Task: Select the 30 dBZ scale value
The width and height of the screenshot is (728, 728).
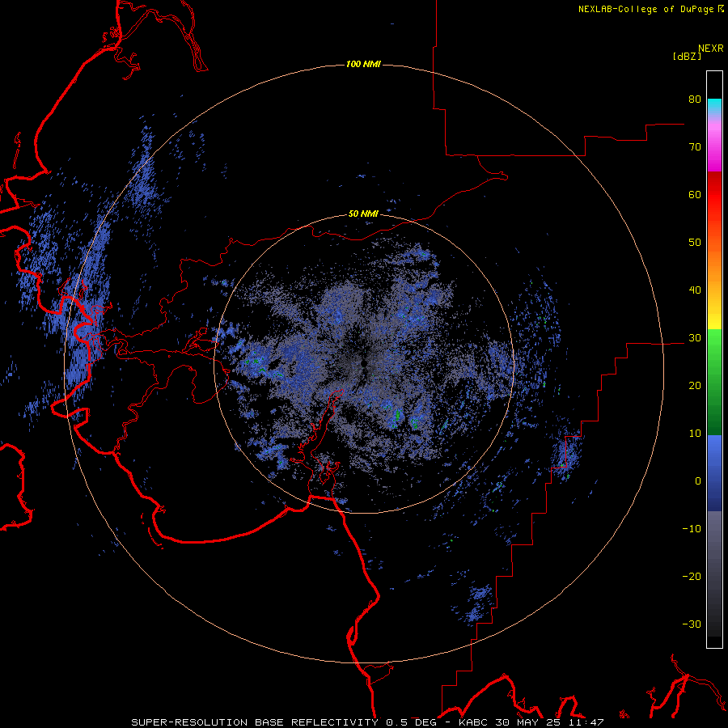Action: tap(695, 338)
